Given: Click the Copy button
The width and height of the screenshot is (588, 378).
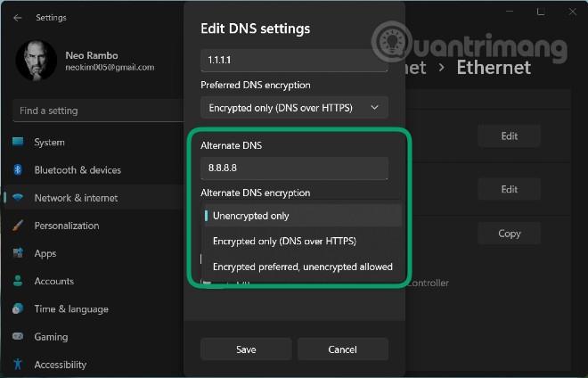Looking at the screenshot, I should 510,234.
